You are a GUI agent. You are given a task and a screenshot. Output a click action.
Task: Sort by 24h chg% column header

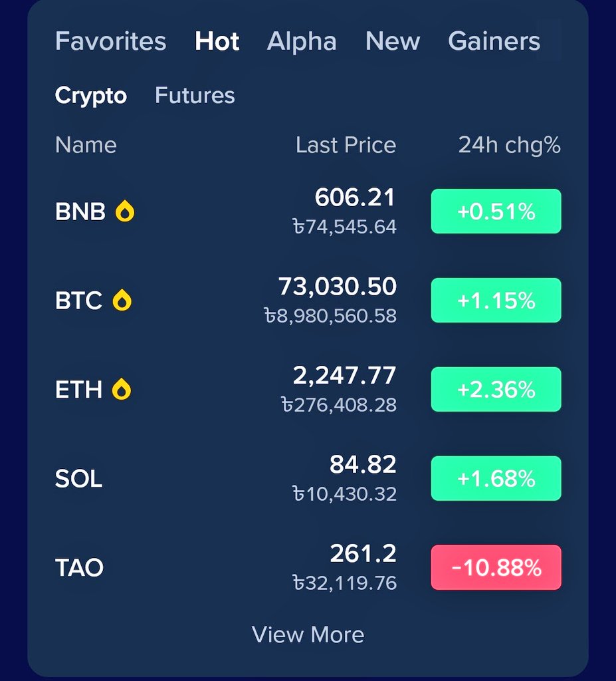pyautogui.click(x=509, y=145)
